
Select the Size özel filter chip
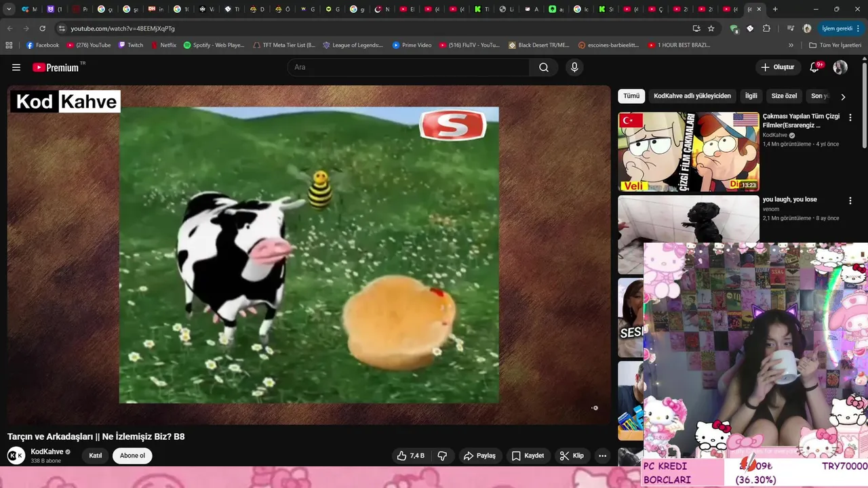point(785,96)
